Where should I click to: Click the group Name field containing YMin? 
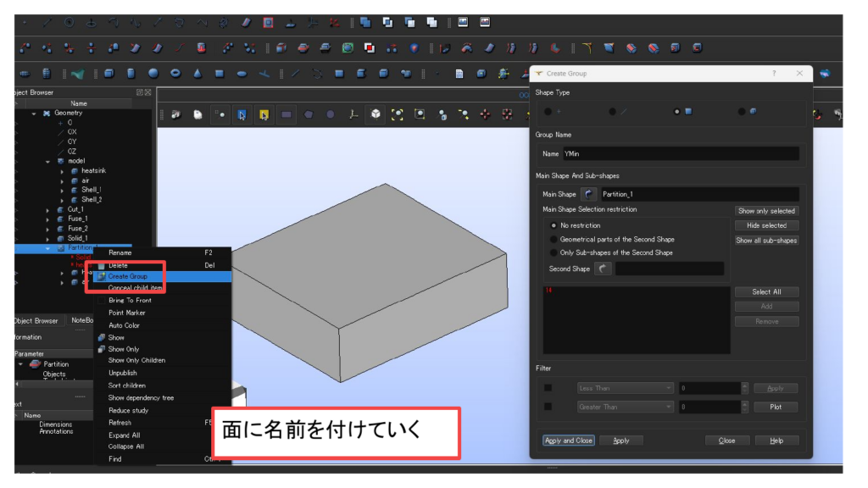[678, 153]
